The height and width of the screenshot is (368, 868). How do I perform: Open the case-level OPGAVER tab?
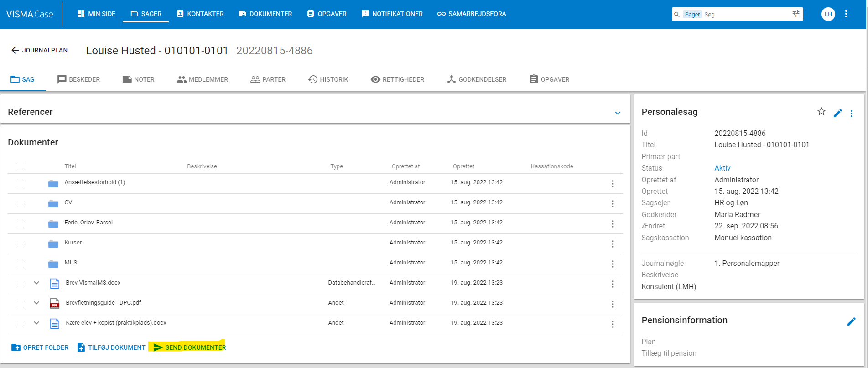[549, 79]
